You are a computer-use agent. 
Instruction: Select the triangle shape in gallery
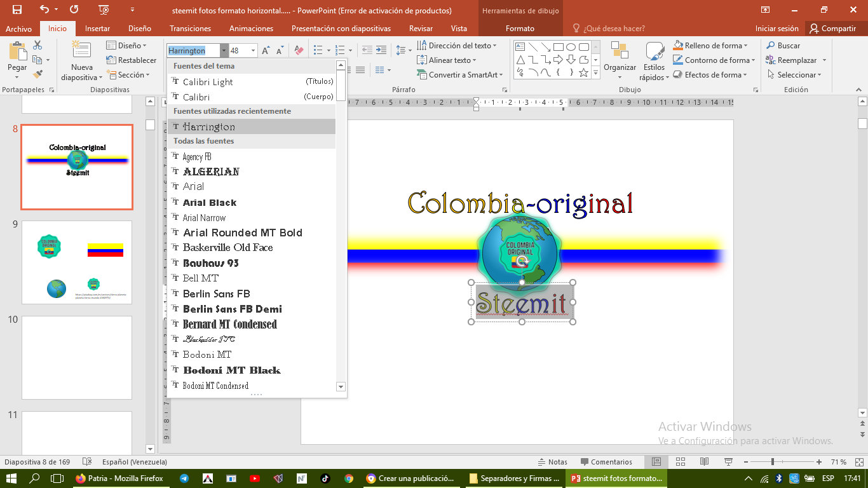pos(520,60)
